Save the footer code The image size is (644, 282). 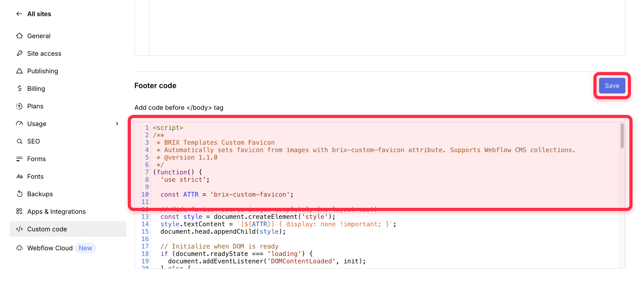pos(612,86)
